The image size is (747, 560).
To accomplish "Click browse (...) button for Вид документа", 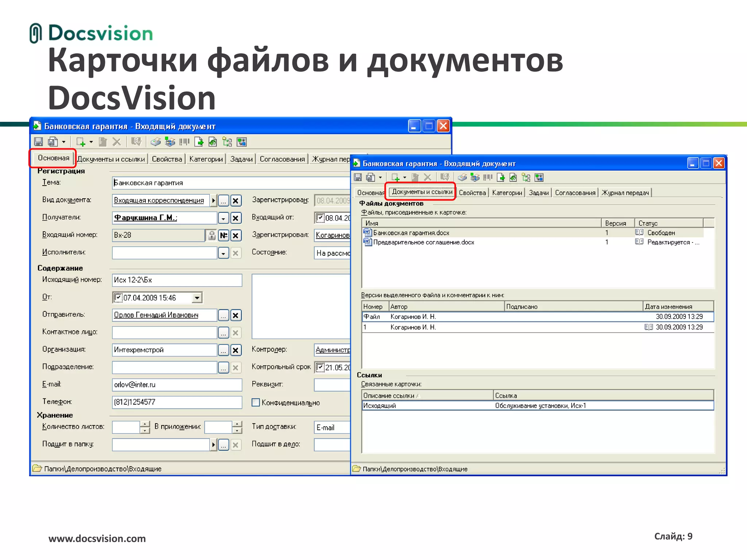I will [224, 201].
